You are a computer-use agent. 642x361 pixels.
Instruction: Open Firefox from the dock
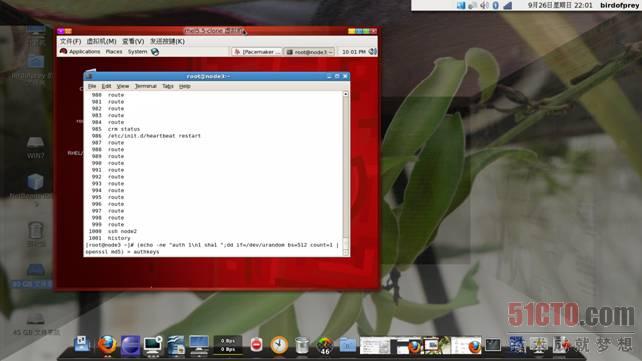click(107, 345)
